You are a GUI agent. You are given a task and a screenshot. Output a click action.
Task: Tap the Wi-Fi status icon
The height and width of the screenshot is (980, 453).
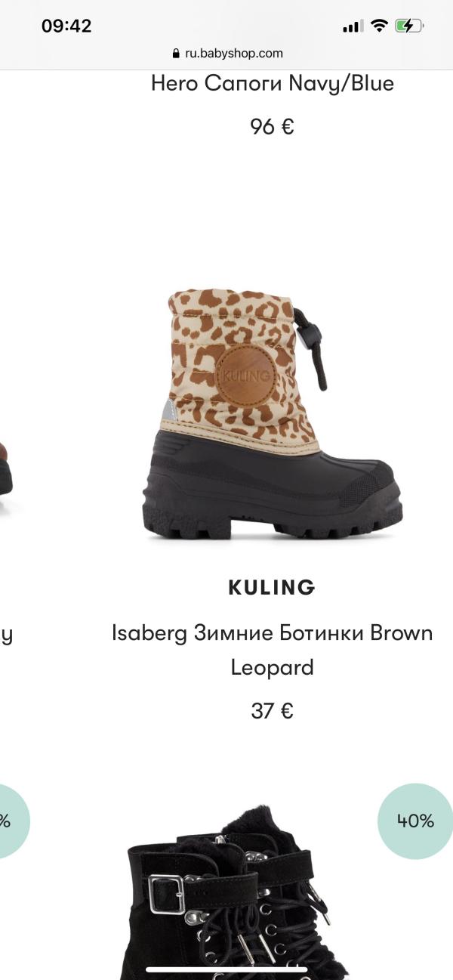point(380,26)
